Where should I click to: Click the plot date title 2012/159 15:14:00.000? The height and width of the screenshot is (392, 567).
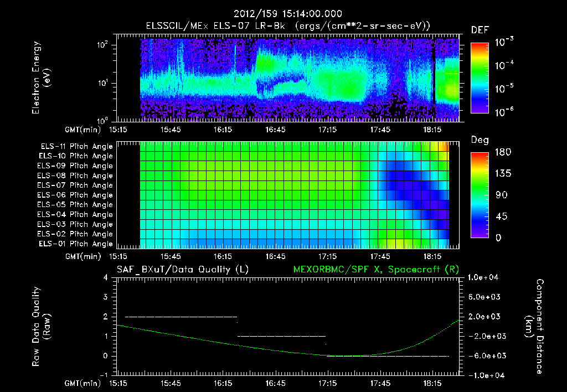pos(288,14)
